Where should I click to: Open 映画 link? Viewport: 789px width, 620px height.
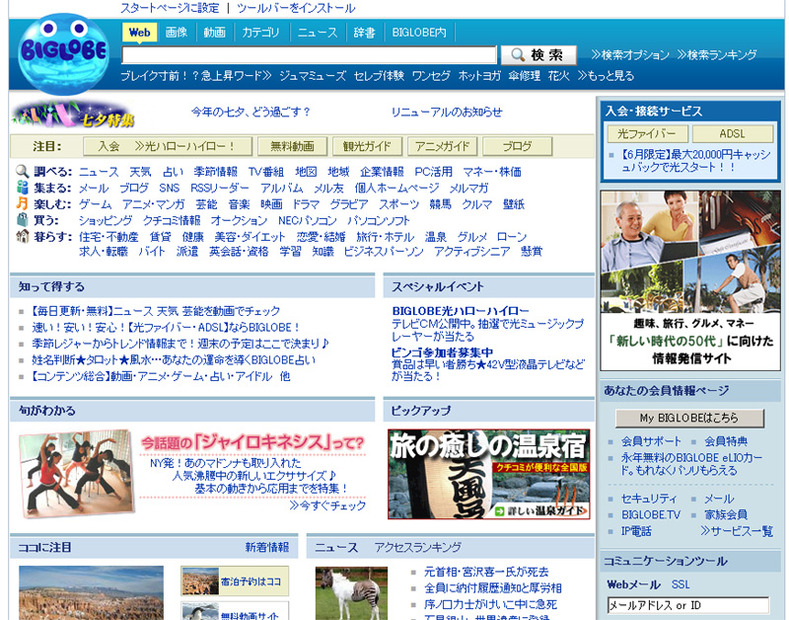pyautogui.click(x=271, y=204)
